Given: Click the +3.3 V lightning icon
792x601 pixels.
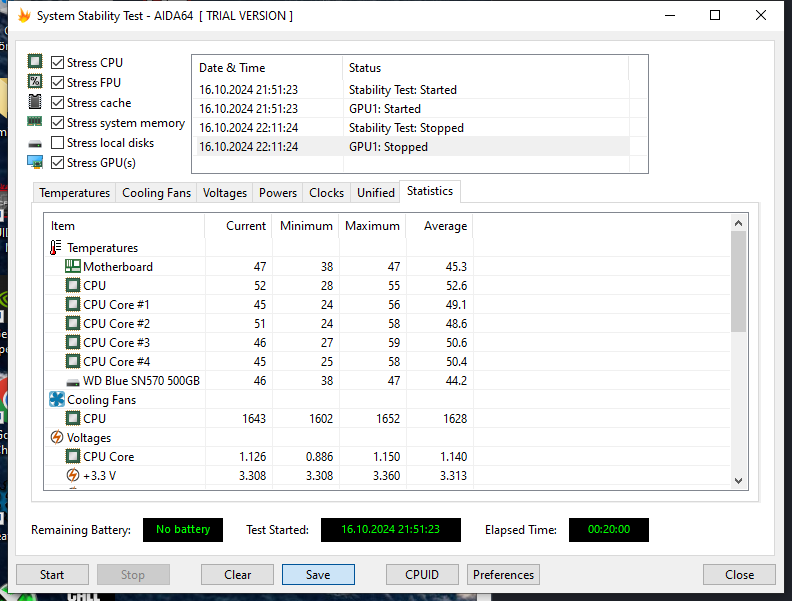Looking at the screenshot, I should click(73, 475).
